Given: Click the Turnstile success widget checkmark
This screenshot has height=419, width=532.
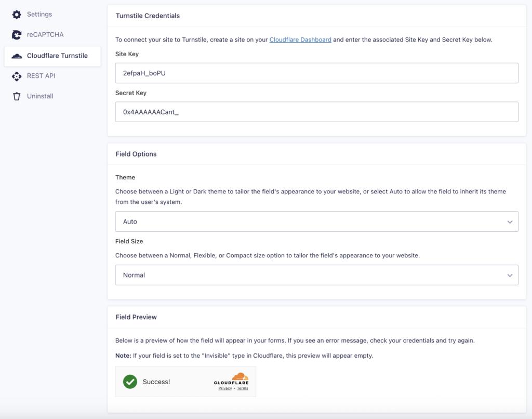Looking at the screenshot, I should [x=130, y=381].
